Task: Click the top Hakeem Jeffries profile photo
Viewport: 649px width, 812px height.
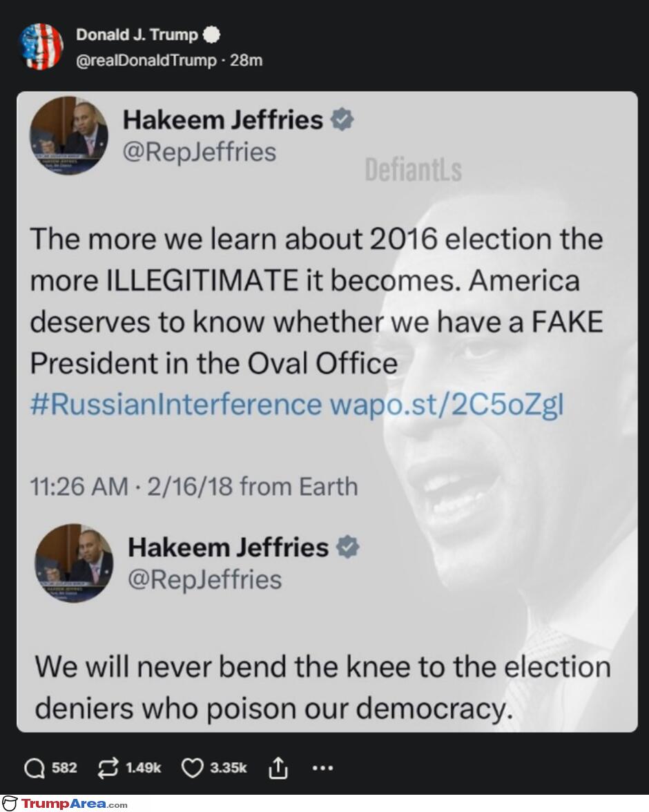Action: pos(69,135)
